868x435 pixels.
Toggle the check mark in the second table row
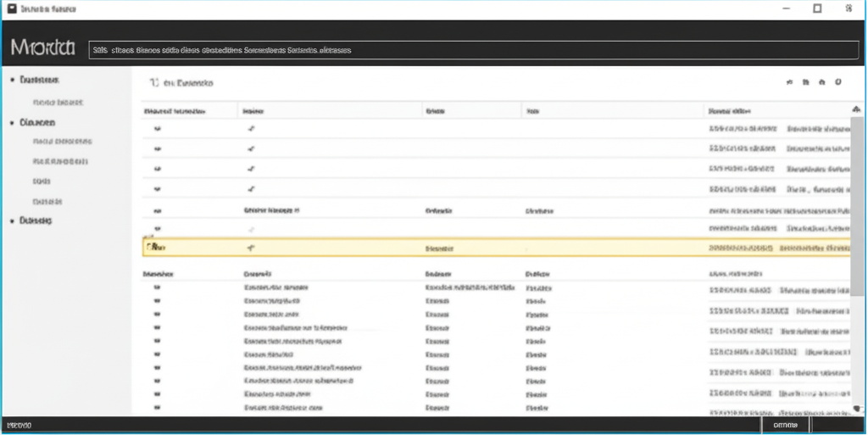pyautogui.click(x=251, y=149)
